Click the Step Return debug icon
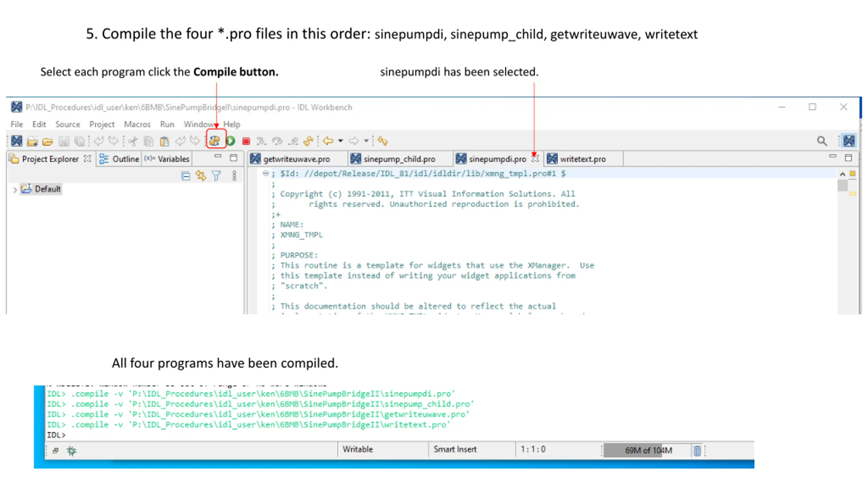The height and width of the screenshot is (488, 868). point(293,141)
